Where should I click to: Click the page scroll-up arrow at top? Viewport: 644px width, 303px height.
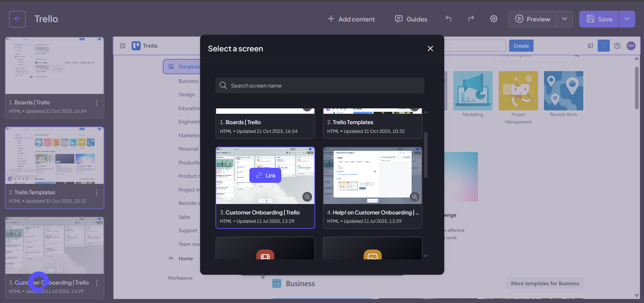(637, 58)
